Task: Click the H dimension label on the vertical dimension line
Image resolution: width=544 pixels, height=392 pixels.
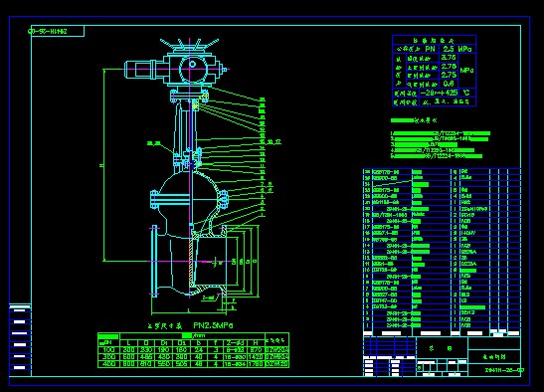Action: 101,165
